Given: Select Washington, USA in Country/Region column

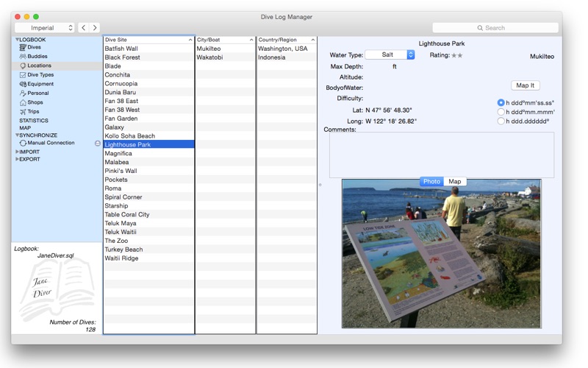Looking at the screenshot, I should click(287, 49).
